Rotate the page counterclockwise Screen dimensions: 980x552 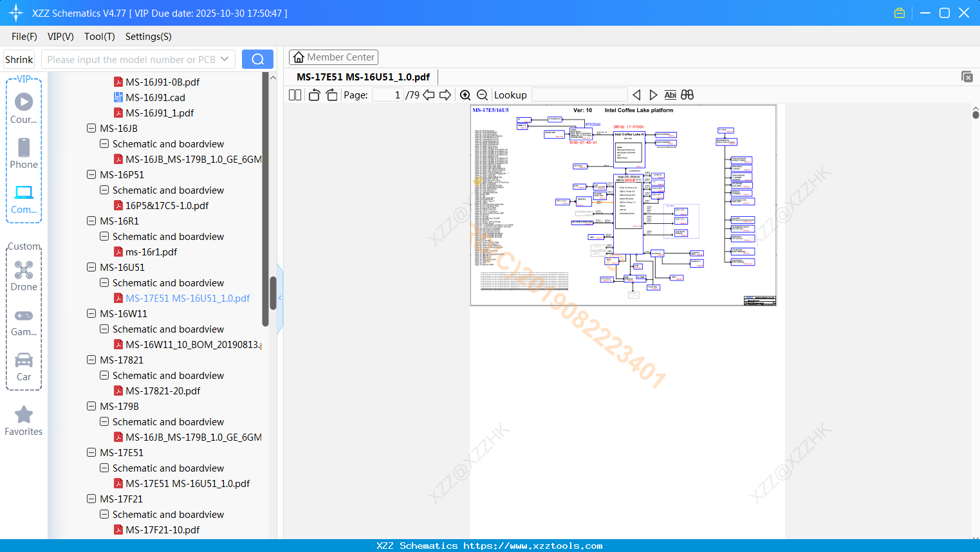pos(314,95)
